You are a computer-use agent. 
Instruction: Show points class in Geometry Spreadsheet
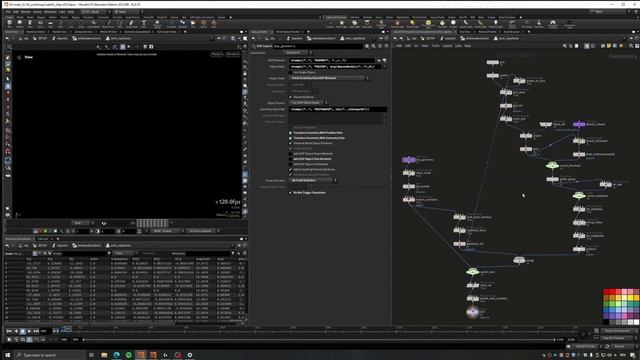35,253
